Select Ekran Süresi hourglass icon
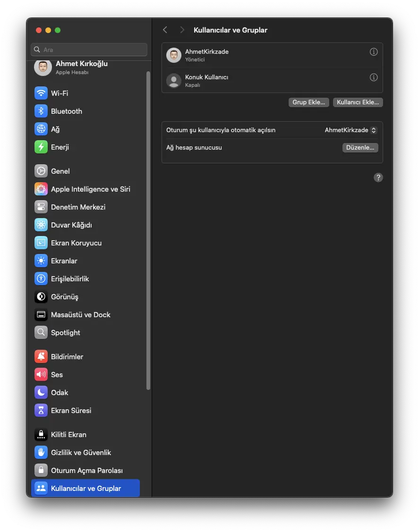This screenshot has width=419, height=532. [41, 411]
